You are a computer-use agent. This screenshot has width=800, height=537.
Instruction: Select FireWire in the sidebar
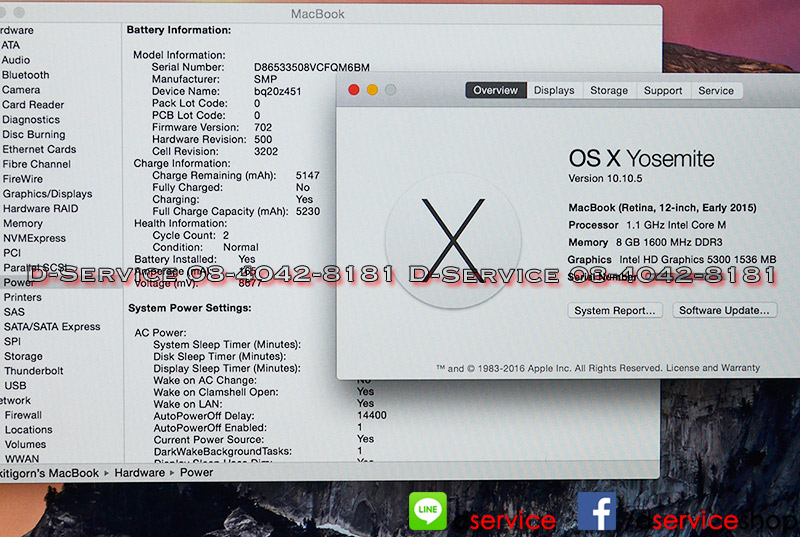click(23, 179)
